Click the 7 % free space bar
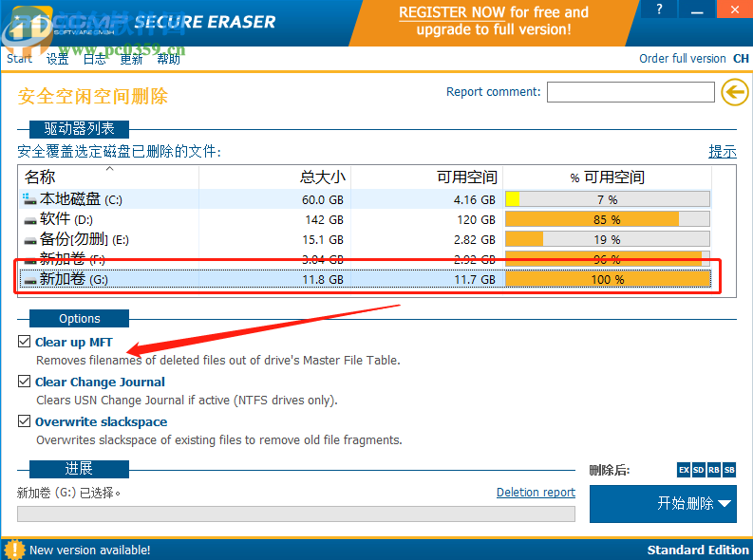The width and height of the screenshot is (753, 560). pyautogui.click(x=608, y=199)
